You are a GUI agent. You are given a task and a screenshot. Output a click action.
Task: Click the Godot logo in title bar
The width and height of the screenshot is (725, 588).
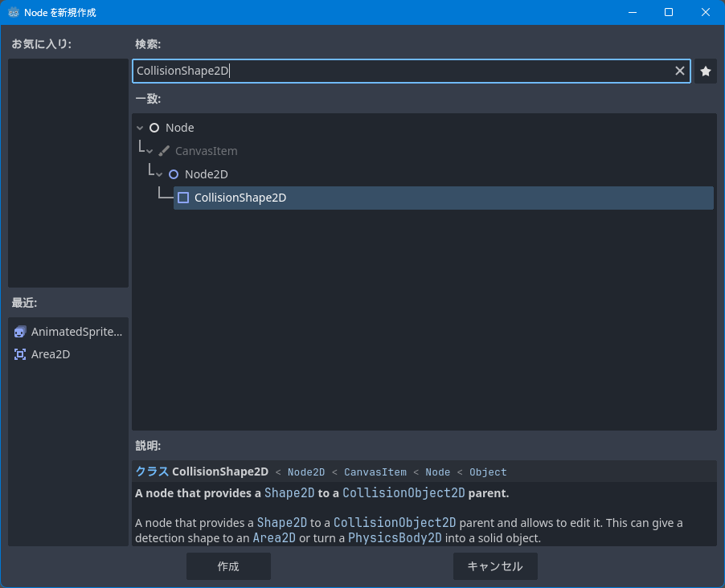coord(14,13)
